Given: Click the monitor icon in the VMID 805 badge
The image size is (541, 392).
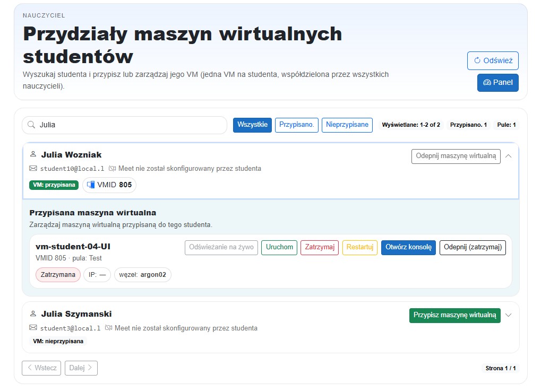Looking at the screenshot, I should (x=90, y=185).
